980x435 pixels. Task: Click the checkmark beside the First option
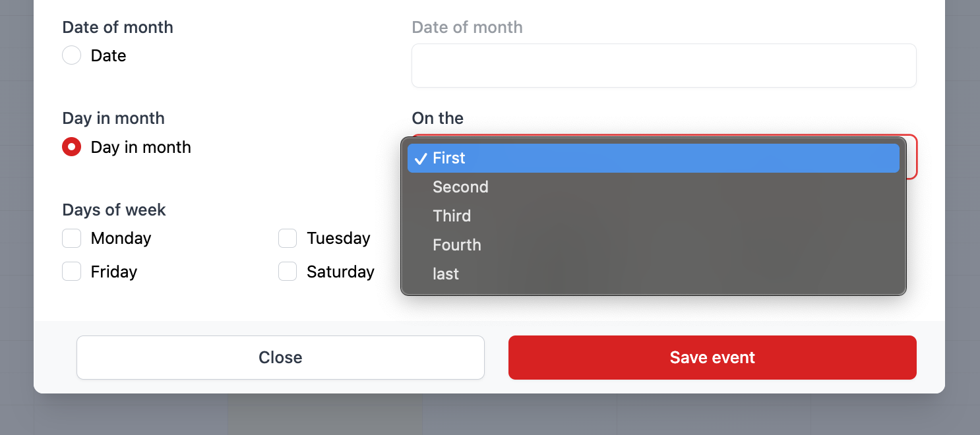421,159
